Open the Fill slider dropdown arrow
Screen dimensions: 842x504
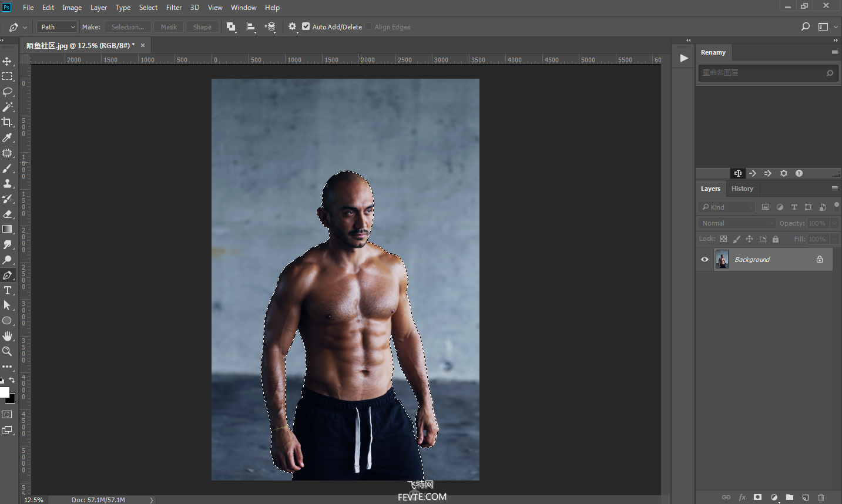click(x=834, y=239)
